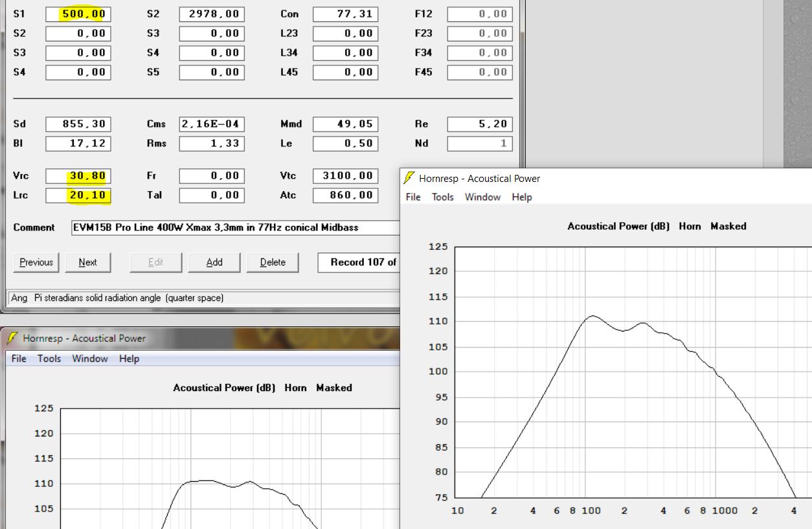Image resolution: width=812 pixels, height=529 pixels.
Task: Select the Mmd field showing 49,05
Action: point(345,124)
